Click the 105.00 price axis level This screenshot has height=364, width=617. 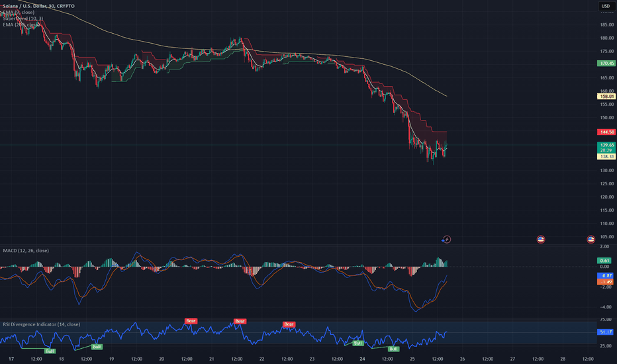pyautogui.click(x=607, y=236)
